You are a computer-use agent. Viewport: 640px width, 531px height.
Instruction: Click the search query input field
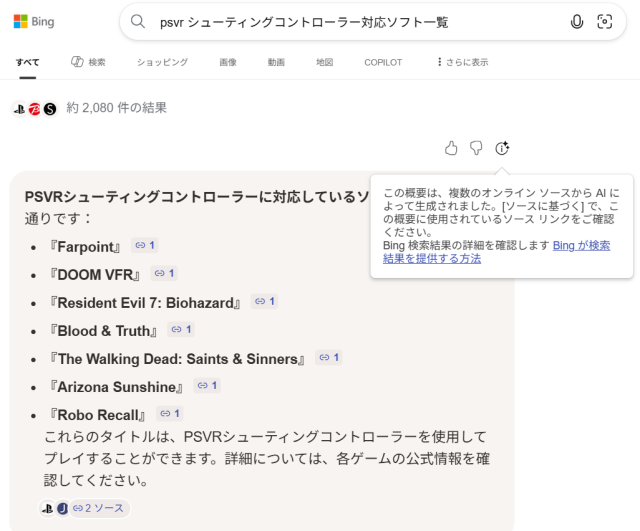(350, 22)
